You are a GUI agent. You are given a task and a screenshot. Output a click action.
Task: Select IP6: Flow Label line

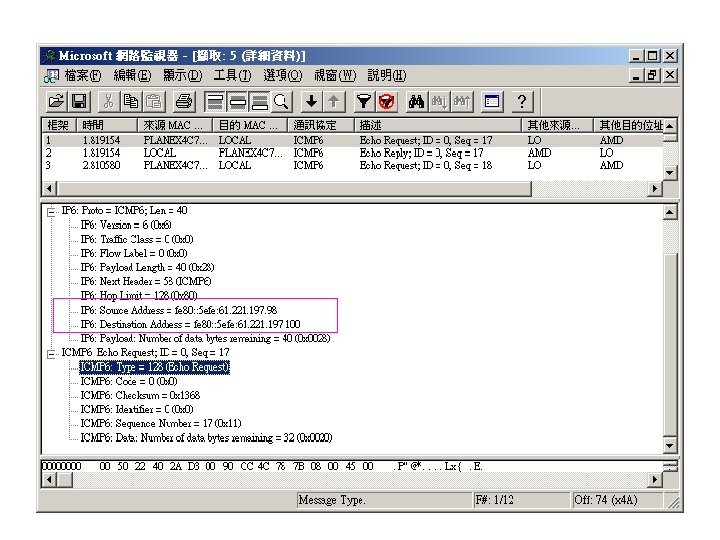point(134,253)
